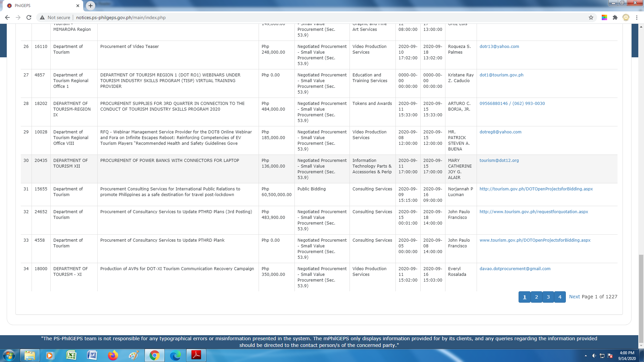Open File Explorer from taskbar
Viewport: 644px width, 362px height.
click(30, 355)
